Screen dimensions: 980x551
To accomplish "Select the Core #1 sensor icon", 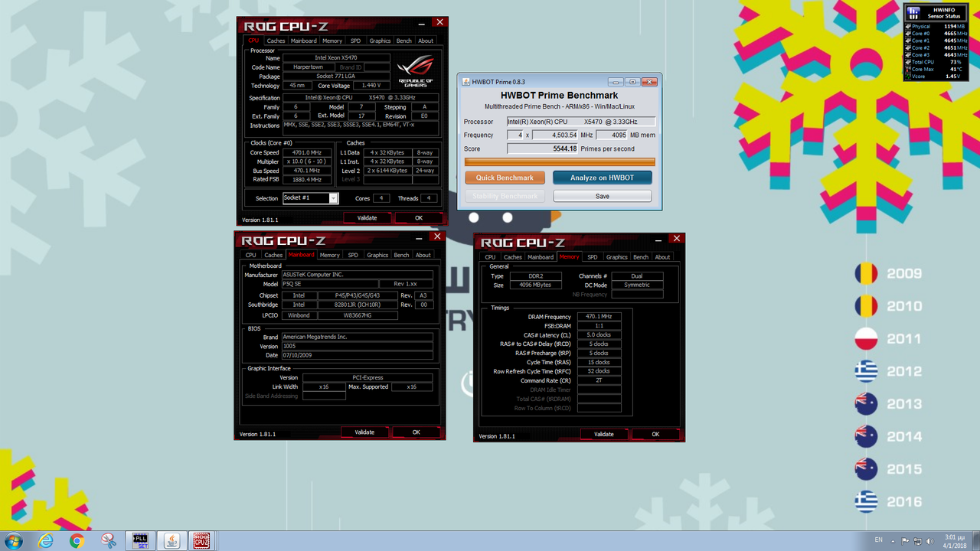I will click(908, 41).
